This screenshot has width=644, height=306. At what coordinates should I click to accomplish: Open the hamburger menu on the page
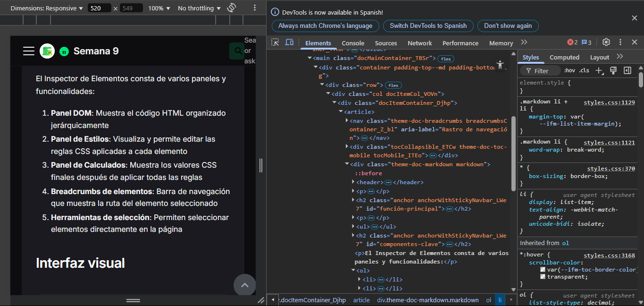point(29,51)
